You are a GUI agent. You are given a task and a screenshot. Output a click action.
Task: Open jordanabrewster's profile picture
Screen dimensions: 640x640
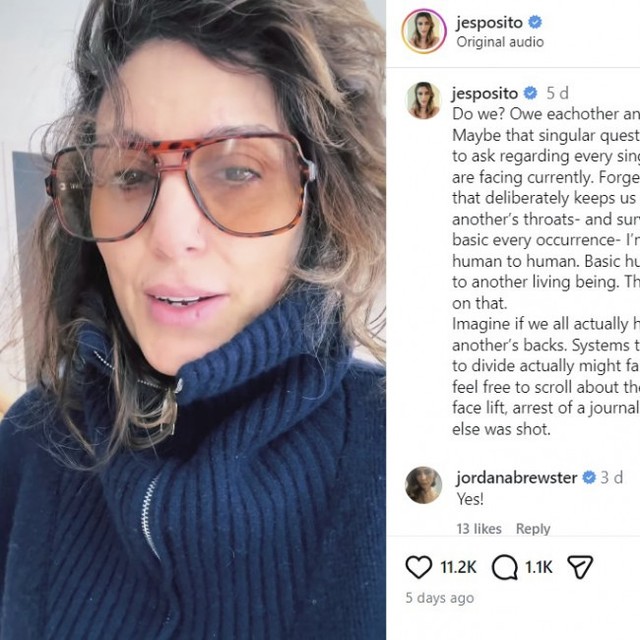[423, 485]
